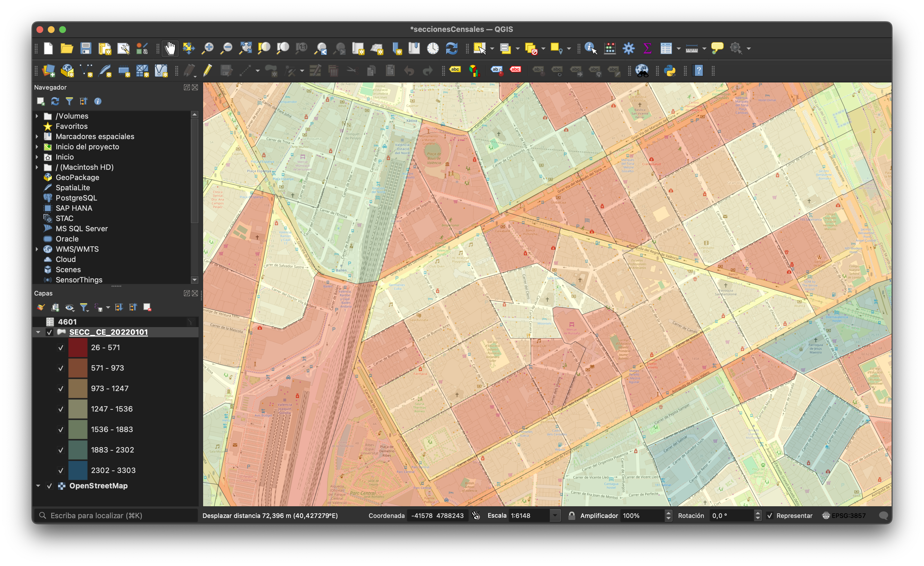Open the Python Console icon
Viewport: 924px width, 566px height.
pyautogui.click(x=670, y=71)
